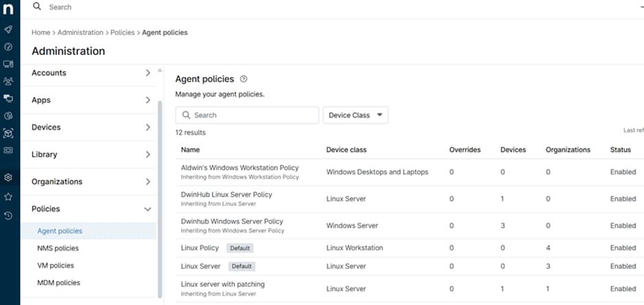The width and height of the screenshot is (644, 305).
Task: Select NMS policies in the sidebar
Action: point(58,248)
